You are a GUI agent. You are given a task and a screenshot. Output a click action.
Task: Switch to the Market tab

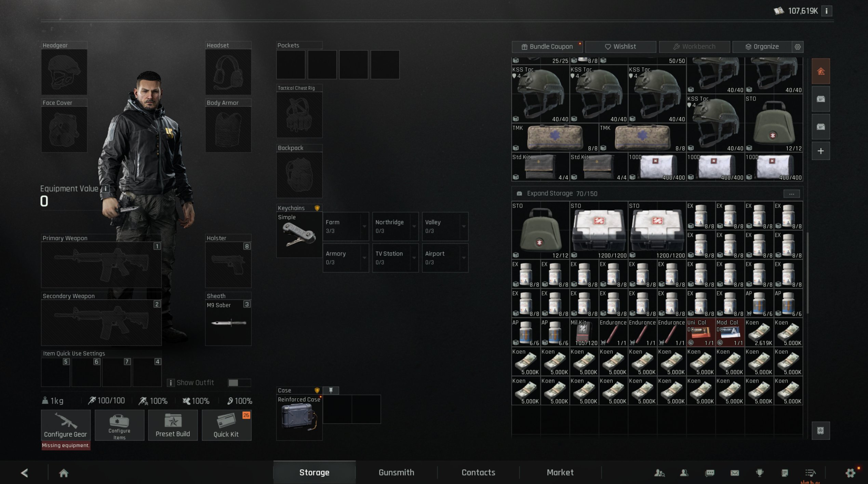560,473
